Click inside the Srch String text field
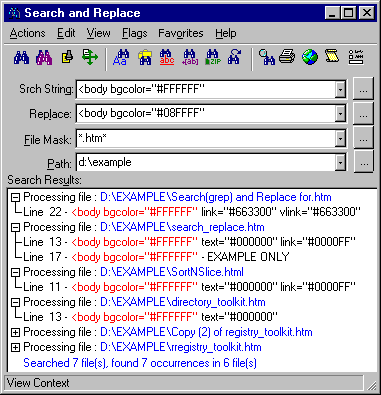381x395 pixels. pos(206,90)
